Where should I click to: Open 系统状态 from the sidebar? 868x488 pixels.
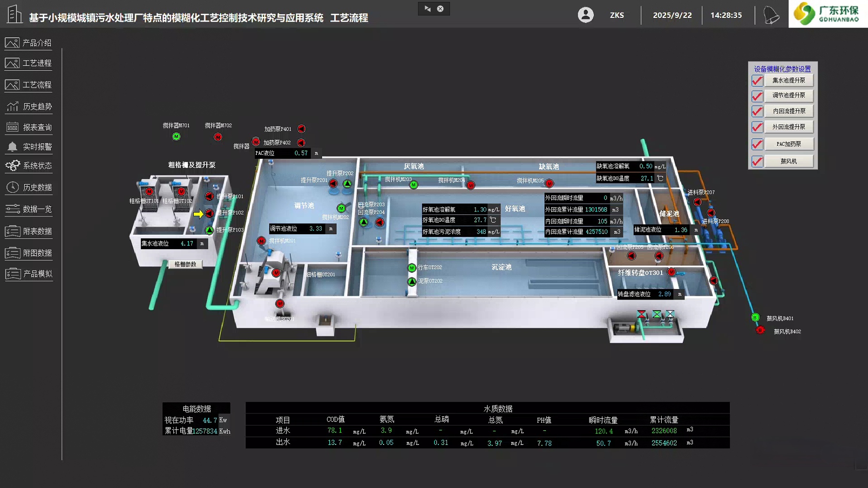click(x=29, y=166)
